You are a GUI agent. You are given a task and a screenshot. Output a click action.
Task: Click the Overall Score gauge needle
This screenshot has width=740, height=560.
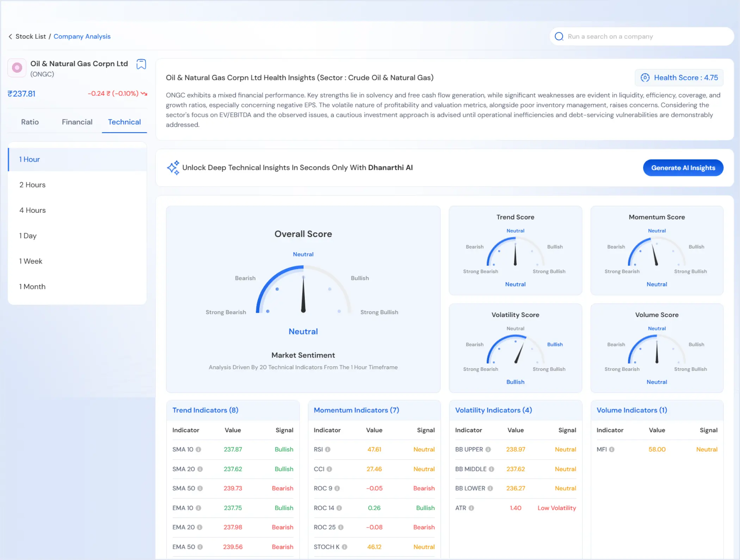click(x=303, y=294)
